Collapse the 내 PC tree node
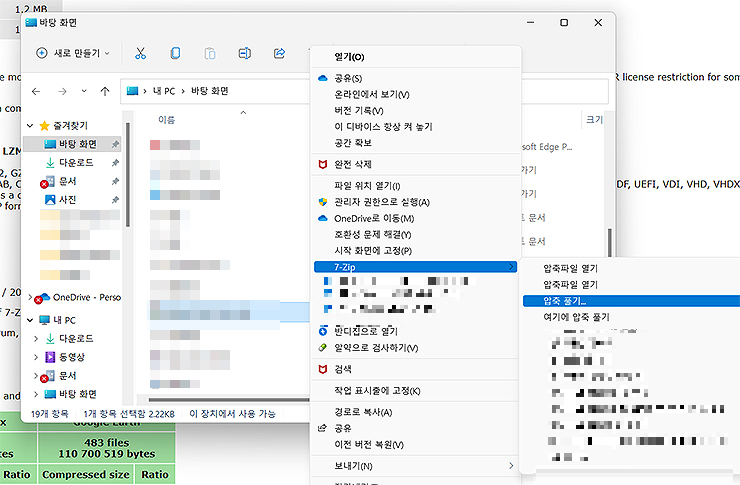Viewport: 740px width, 485px height. point(30,320)
